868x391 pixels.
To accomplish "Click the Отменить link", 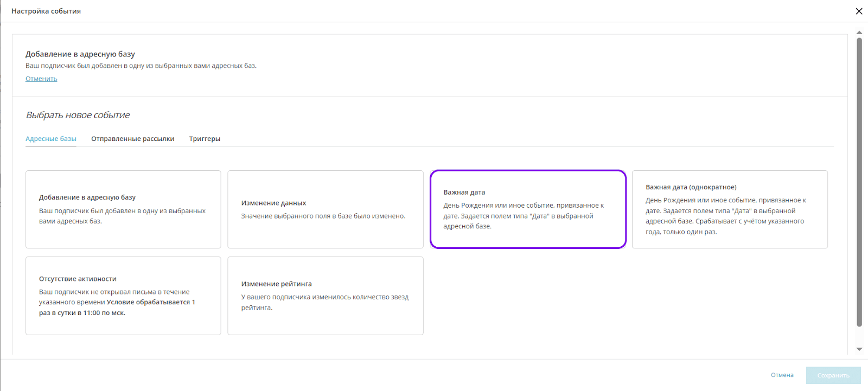I will [x=41, y=79].
